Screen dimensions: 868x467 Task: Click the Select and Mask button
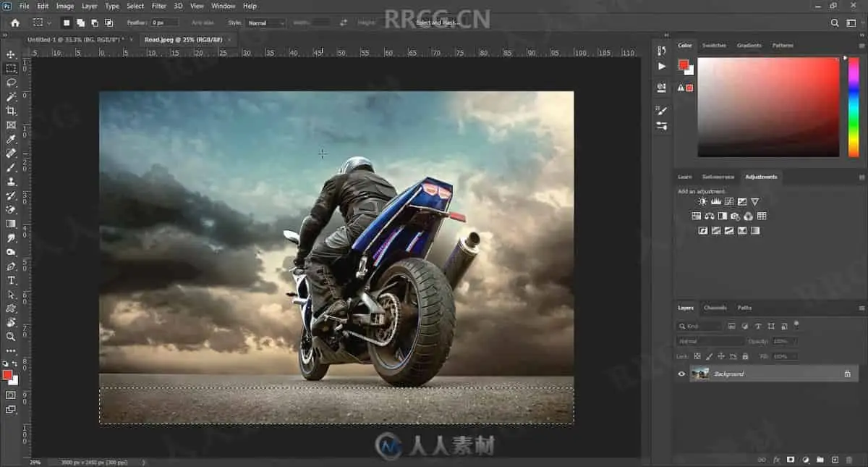pos(438,23)
